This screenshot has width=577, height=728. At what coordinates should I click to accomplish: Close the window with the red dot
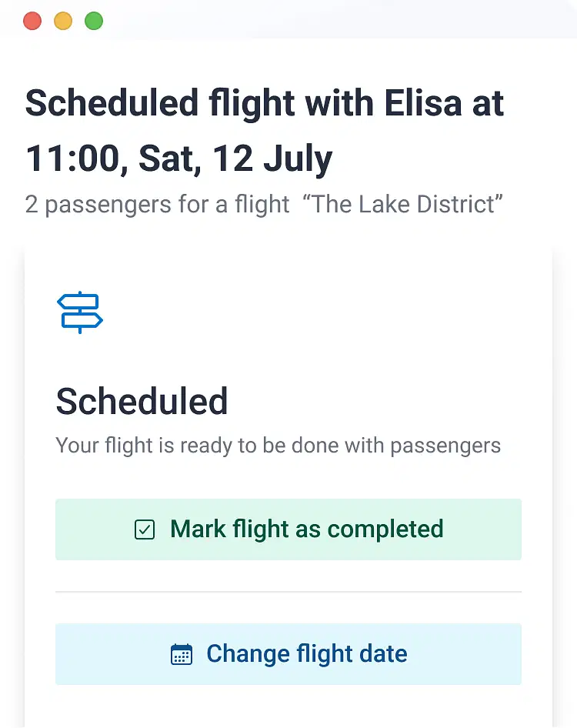pyautogui.click(x=32, y=21)
